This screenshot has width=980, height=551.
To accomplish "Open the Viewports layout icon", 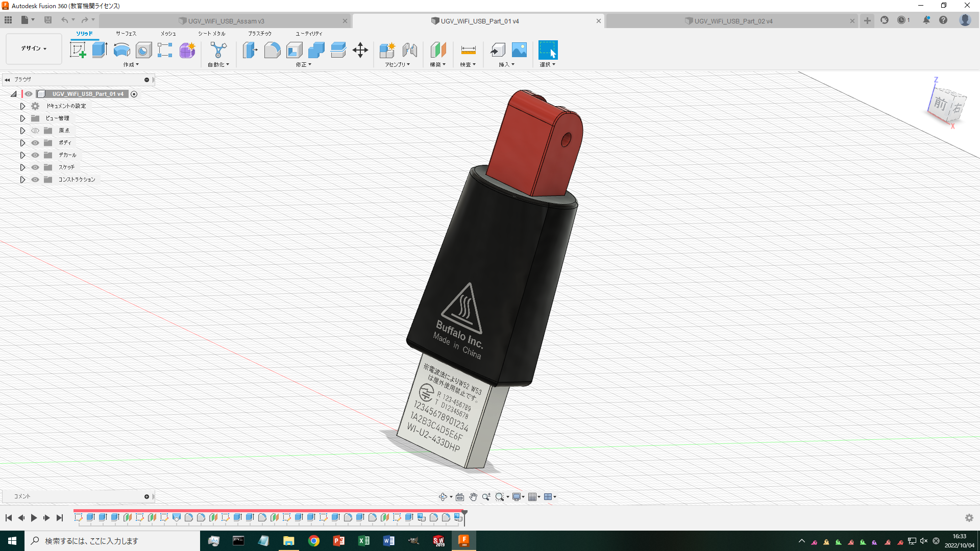I will (x=548, y=497).
